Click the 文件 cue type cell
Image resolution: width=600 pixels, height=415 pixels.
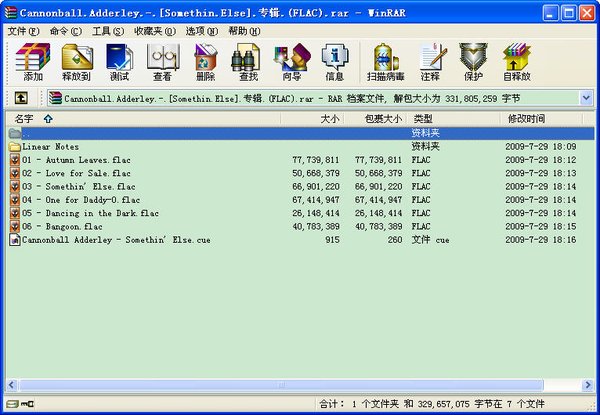point(430,240)
